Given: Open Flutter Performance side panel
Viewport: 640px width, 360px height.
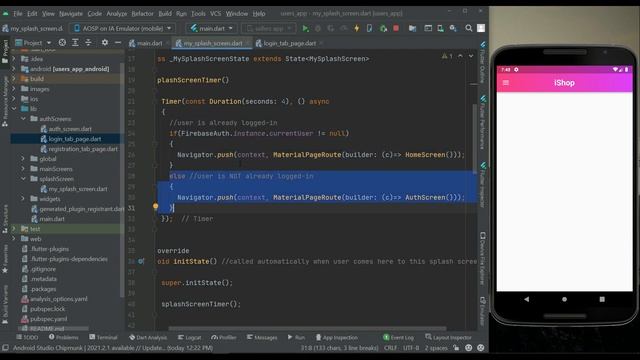Looking at the screenshot, I should tap(483, 122).
